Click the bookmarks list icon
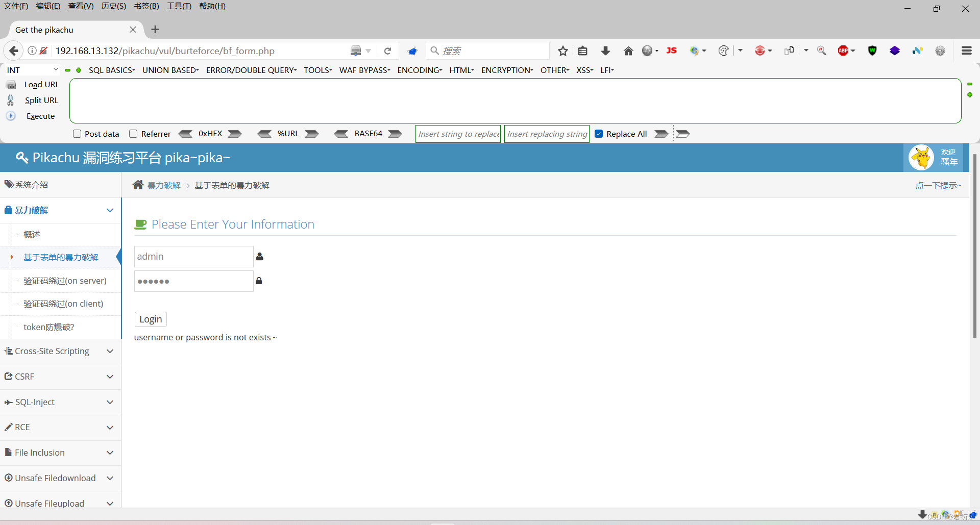Viewport: 980px width, 525px height. pyautogui.click(x=583, y=51)
